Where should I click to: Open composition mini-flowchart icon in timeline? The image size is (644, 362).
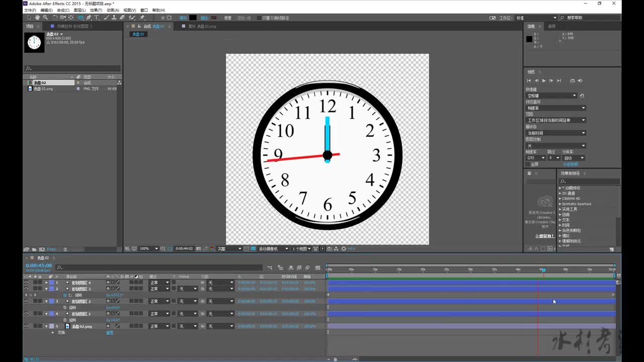point(270,267)
